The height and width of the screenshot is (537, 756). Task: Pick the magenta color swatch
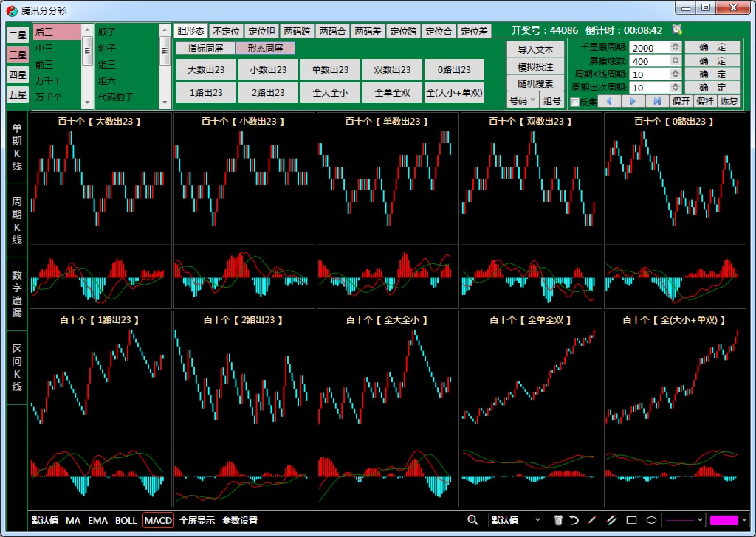[724, 520]
